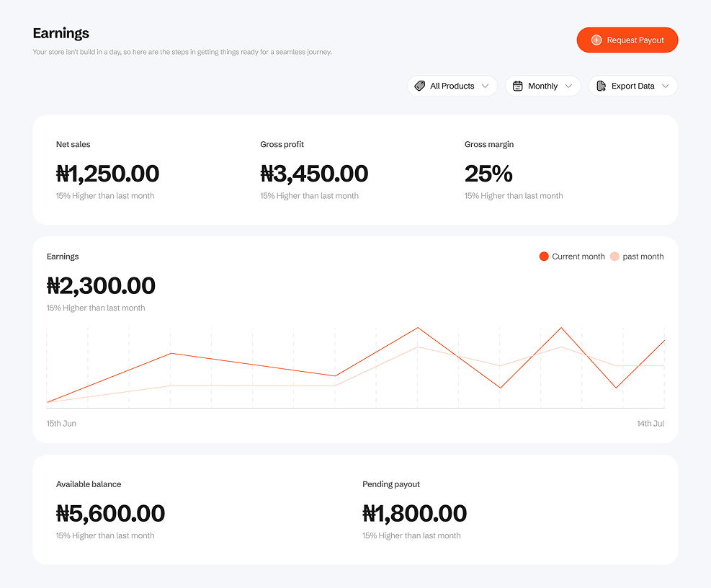Click the Gross margin 25% value
The height and width of the screenshot is (588, 711).
(488, 174)
